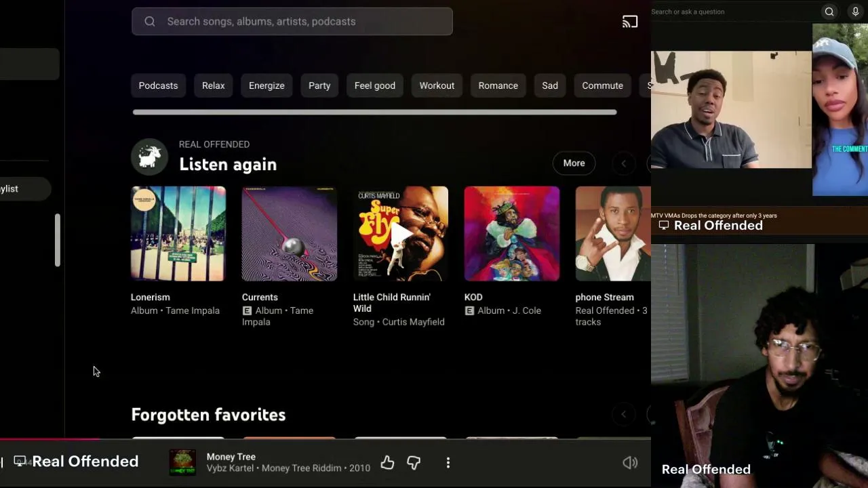
Task: Click the Forgotten favorites heading
Action: (x=208, y=415)
